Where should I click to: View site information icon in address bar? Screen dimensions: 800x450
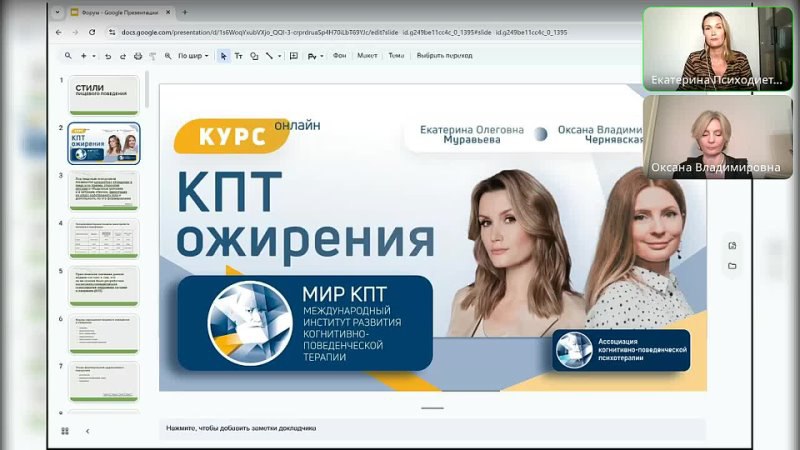(112, 32)
